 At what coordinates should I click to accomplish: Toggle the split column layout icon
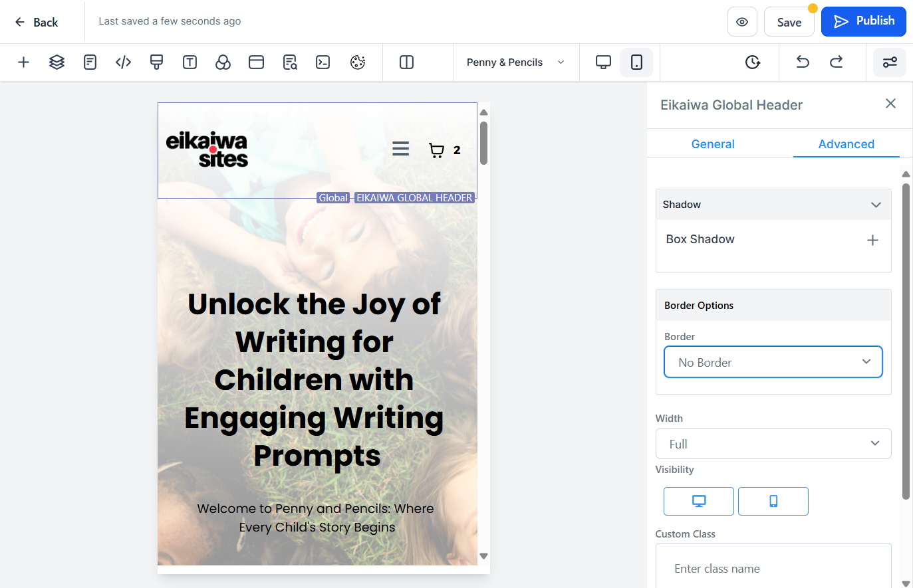[x=406, y=62]
